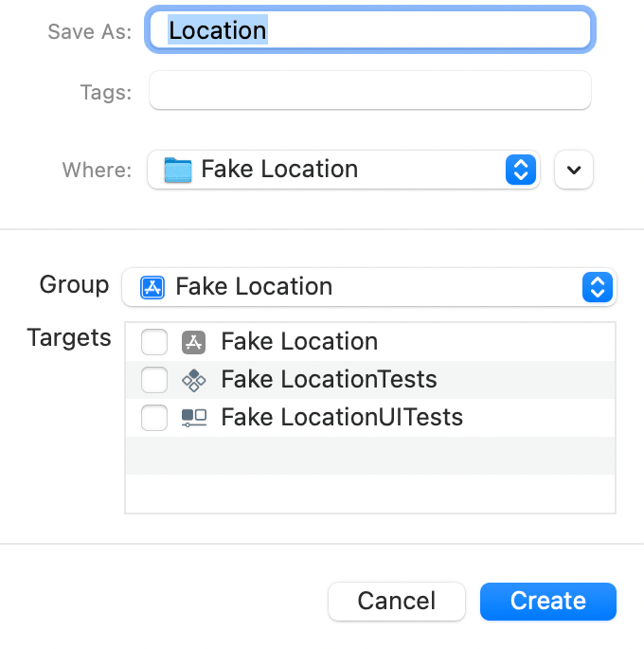This screenshot has height=649, width=644.
Task: Open the Group Fake Location dropdown
Action: [x=369, y=287]
